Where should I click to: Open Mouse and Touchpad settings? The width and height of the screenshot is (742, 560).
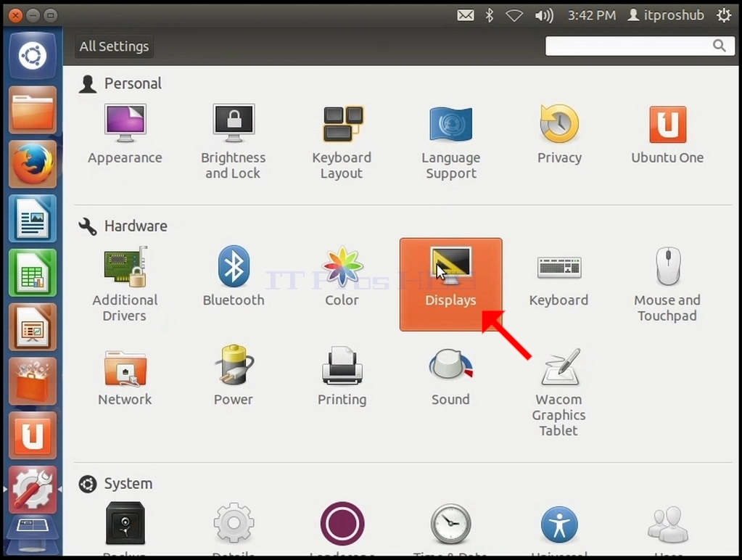[667, 284]
